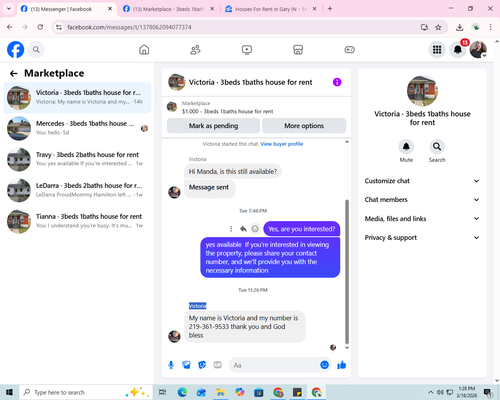Open Microsoft Edge from the taskbar
The width and height of the screenshot is (500, 400).
pyautogui.click(x=182, y=392)
